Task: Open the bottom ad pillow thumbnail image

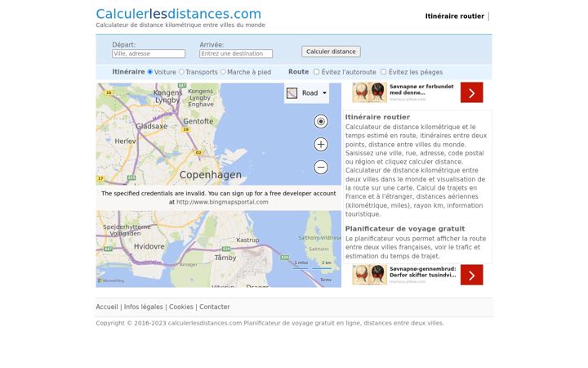Action: (x=369, y=275)
